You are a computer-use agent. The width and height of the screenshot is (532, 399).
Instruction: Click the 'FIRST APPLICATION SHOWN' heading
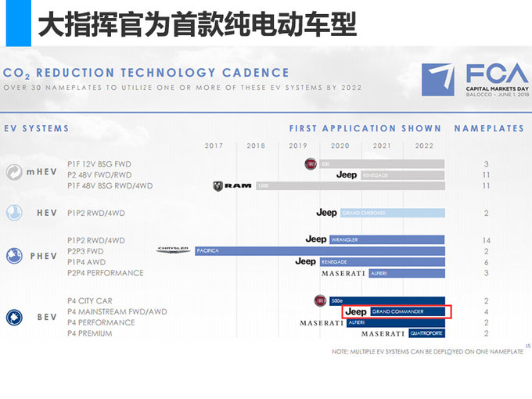pyautogui.click(x=365, y=128)
